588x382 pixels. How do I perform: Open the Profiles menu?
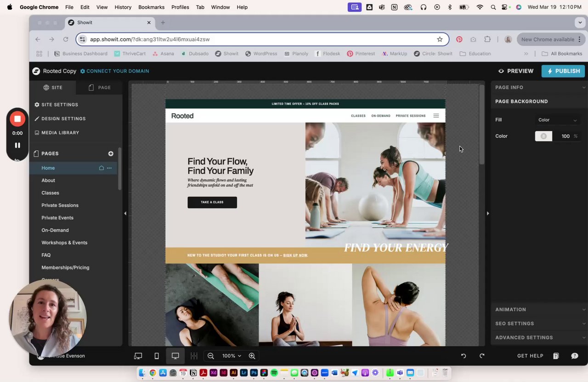click(x=180, y=7)
